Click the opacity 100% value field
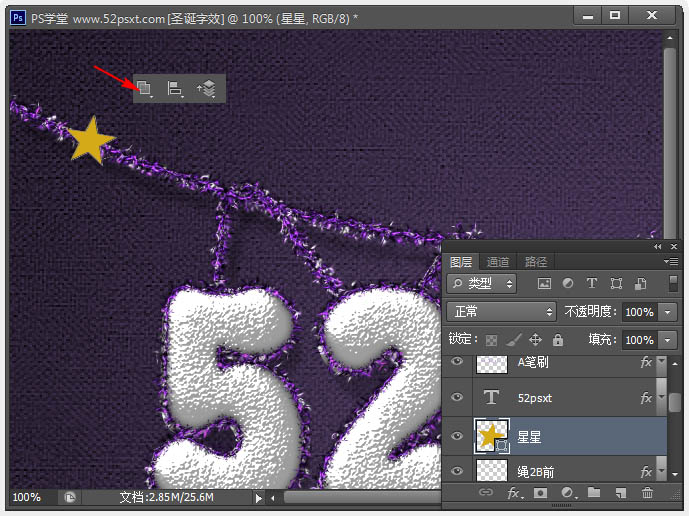The height and width of the screenshot is (516, 689). click(639, 312)
